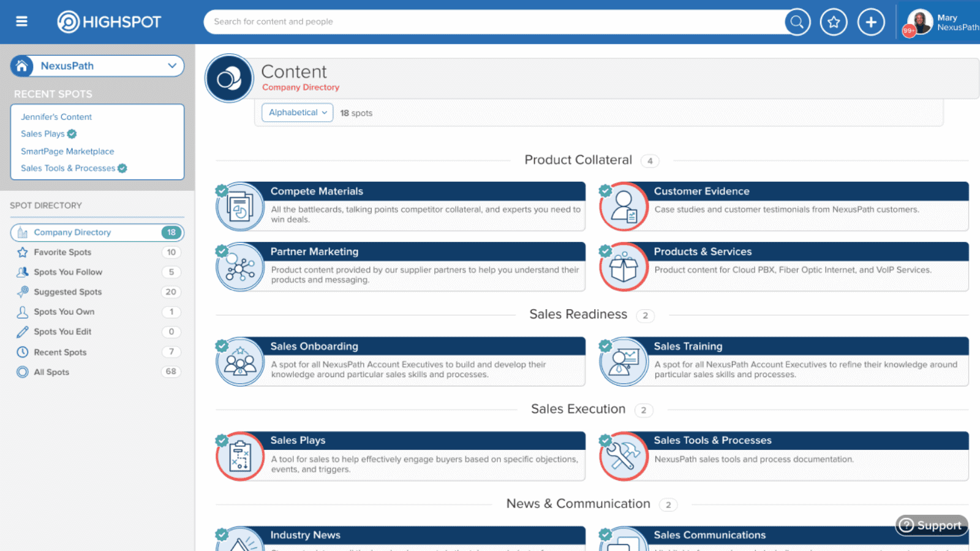Open favorites star icon in header
The image size is (980, 551).
834,22
